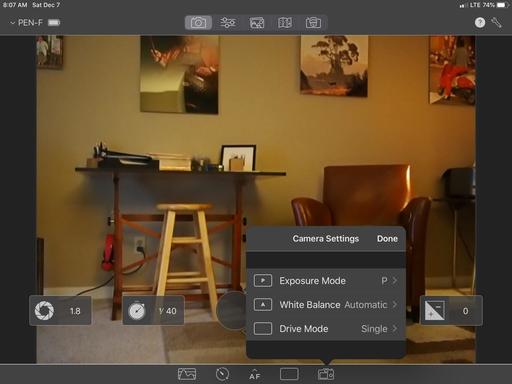Open help question mark icon
Viewport: 512px width, 384px height.
point(480,23)
